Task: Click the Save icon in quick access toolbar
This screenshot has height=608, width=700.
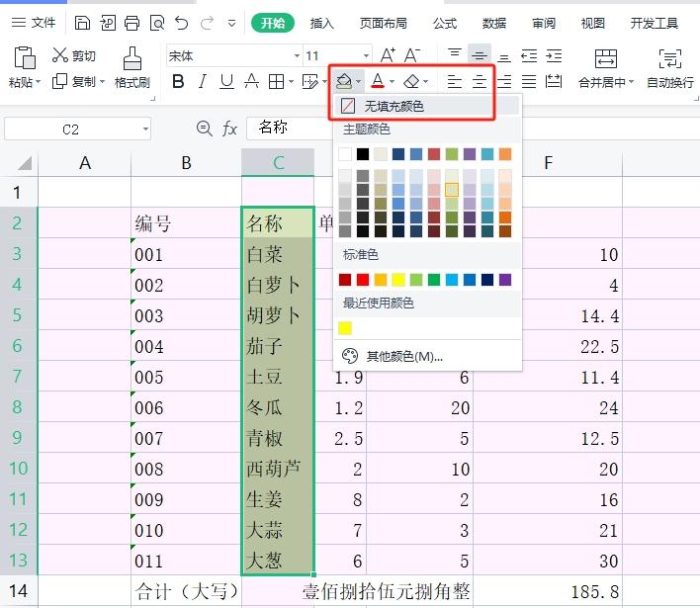Action: (82, 23)
